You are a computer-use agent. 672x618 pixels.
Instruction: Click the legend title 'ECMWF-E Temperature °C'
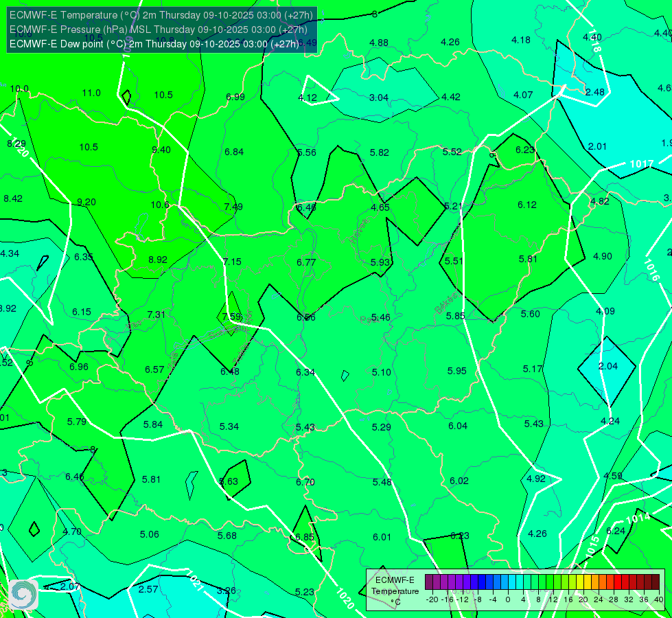395,591
